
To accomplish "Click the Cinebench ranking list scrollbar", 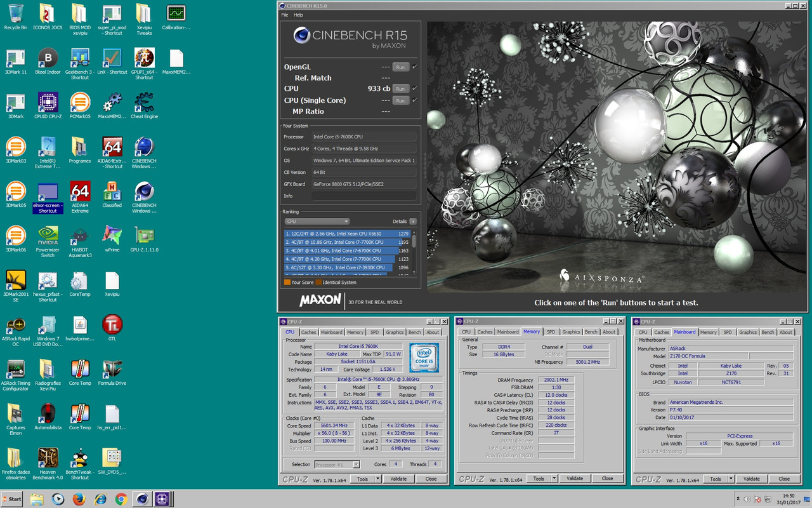I will tap(414, 252).
